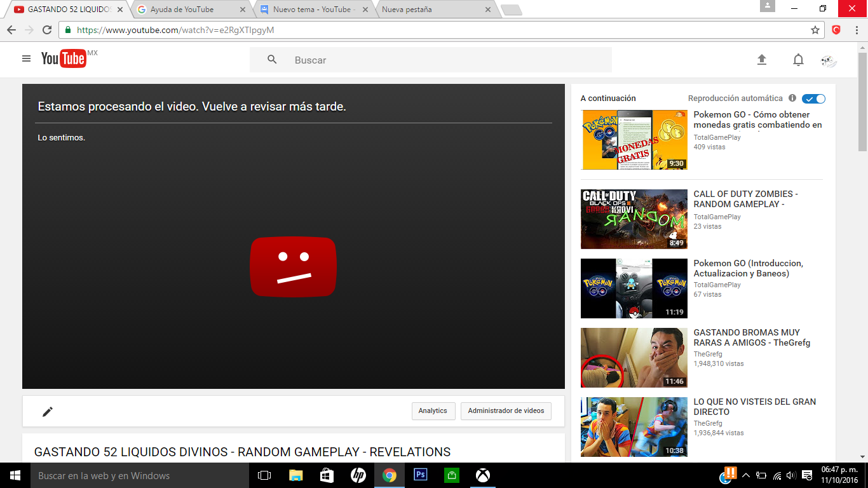View site info via the padlock icon
Image resolution: width=868 pixels, height=488 pixels.
coord(68,30)
